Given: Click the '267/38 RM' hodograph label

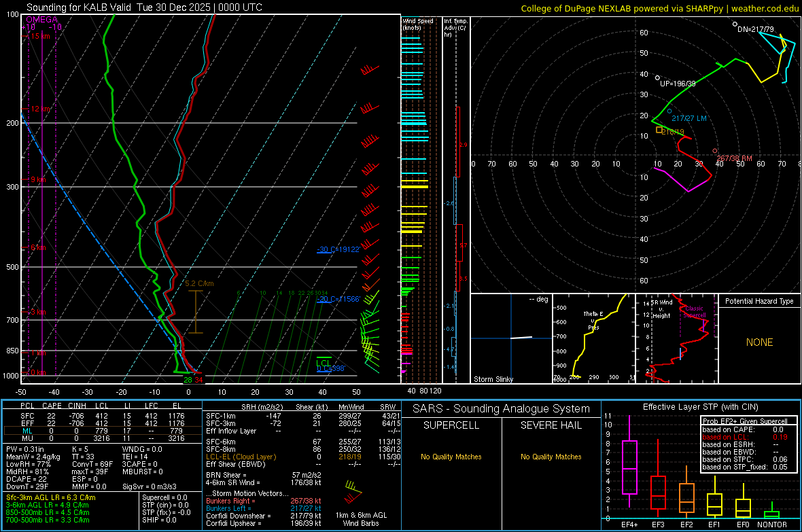Looking at the screenshot, I should coord(734,158).
